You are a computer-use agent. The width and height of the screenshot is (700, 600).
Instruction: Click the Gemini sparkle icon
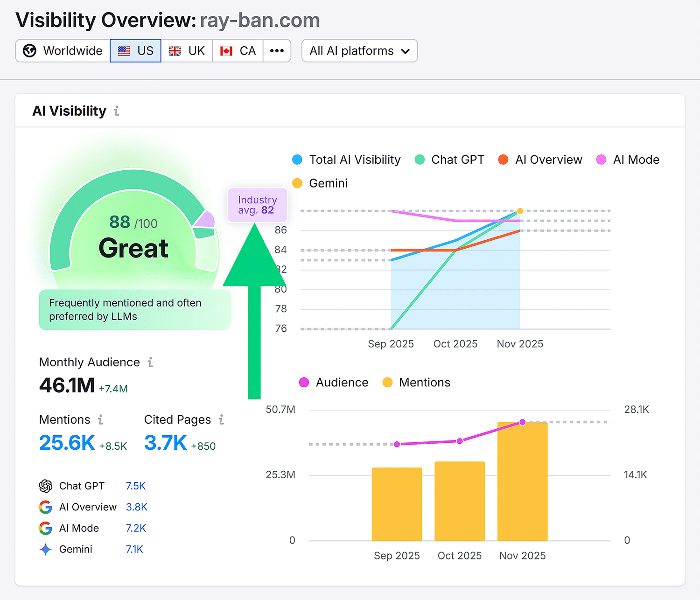pos(46,550)
